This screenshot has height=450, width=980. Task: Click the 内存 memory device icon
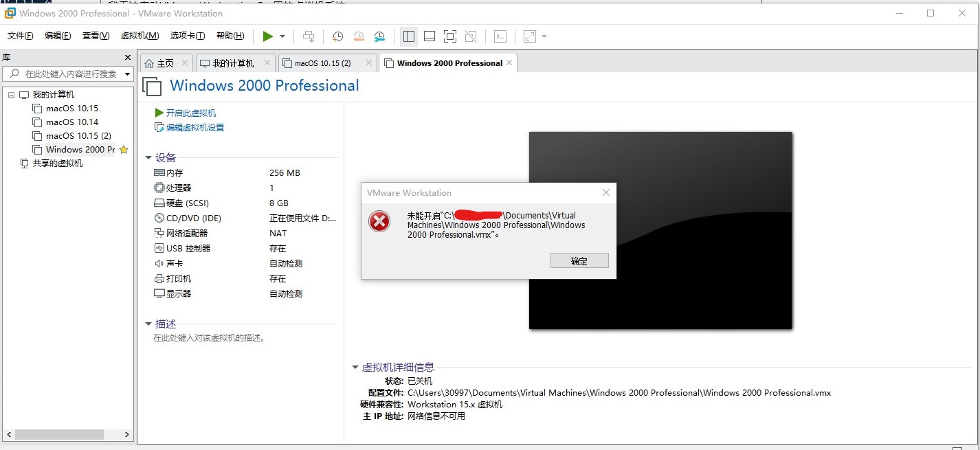coord(159,172)
